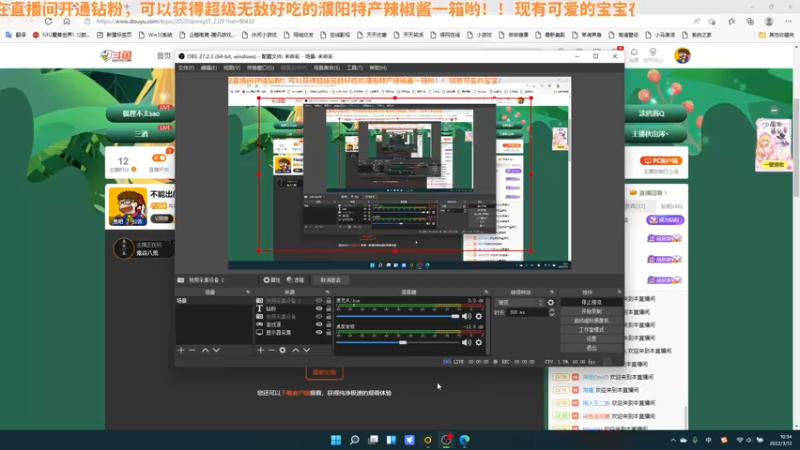Pop out the 控件 dock panel icon
Image resolution: width=800 pixels, height=450 pixels.
tap(619, 292)
